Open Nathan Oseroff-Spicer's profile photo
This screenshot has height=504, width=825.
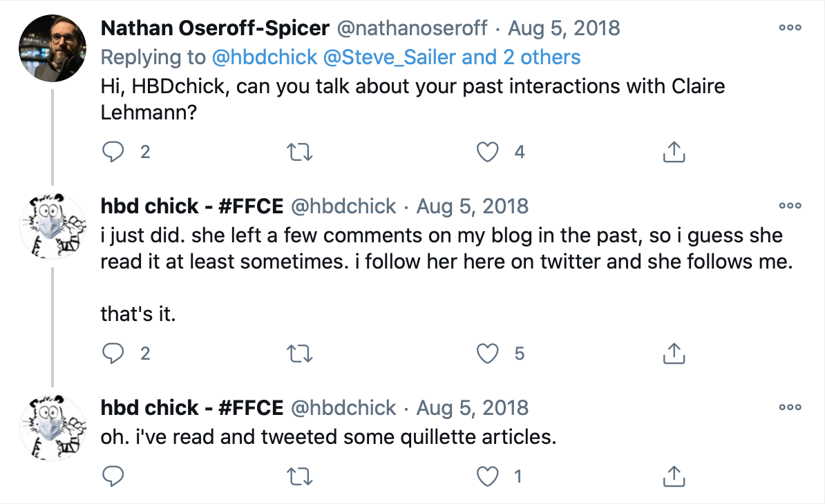tap(53, 48)
